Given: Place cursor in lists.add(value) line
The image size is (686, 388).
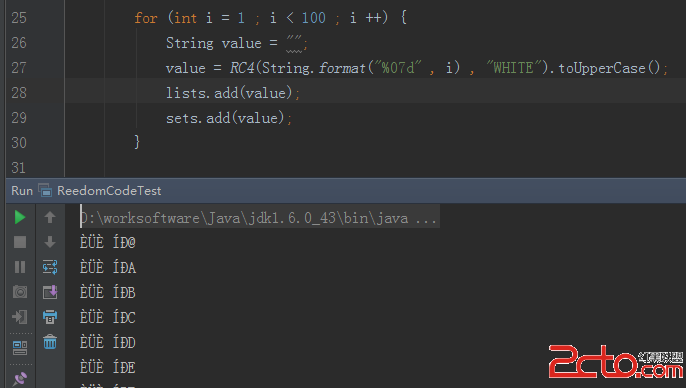Looking at the screenshot, I should pyautogui.click(x=233, y=93).
